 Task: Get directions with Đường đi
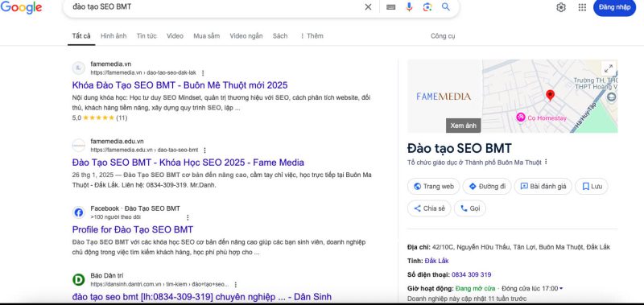pyautogui.click(x=487, y=187)
